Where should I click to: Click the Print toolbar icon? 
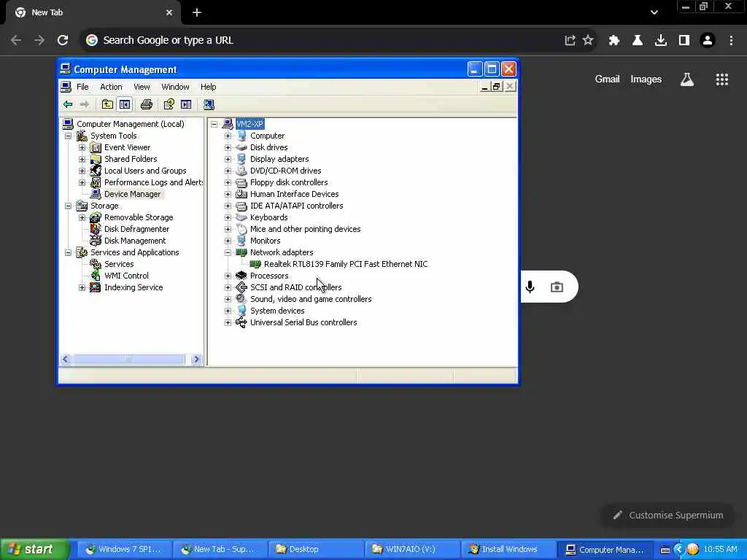[146, 104]
